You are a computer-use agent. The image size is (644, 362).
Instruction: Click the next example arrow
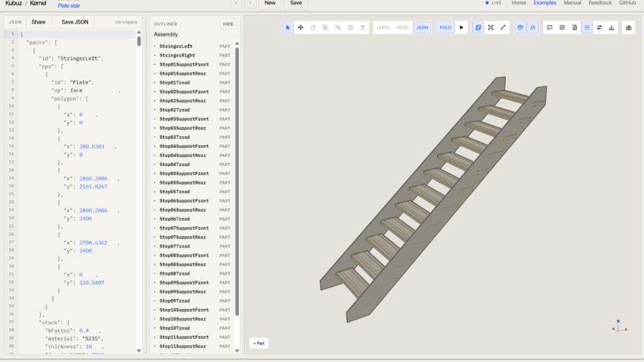point(250,3)
